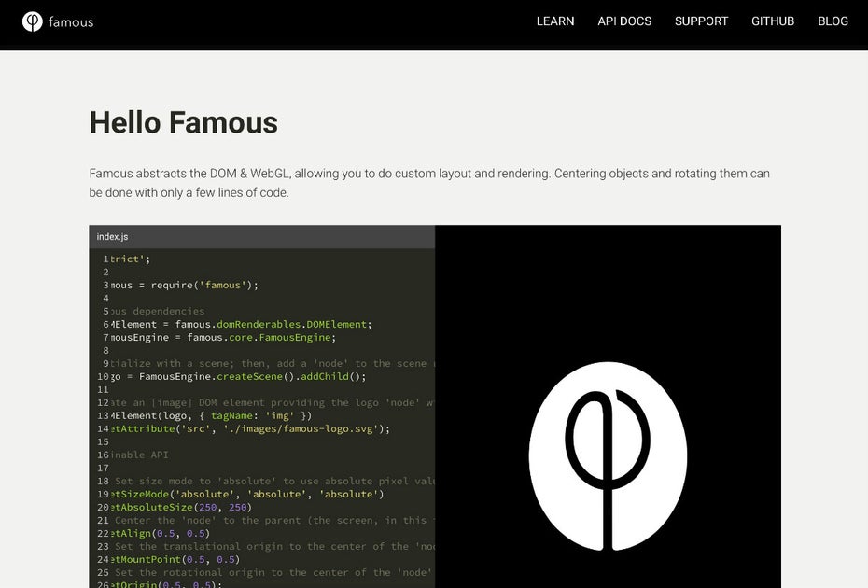Click the 'famous' wordmark in the header
This screenshot has height=588, width=868.
click(x=71, y=22)
